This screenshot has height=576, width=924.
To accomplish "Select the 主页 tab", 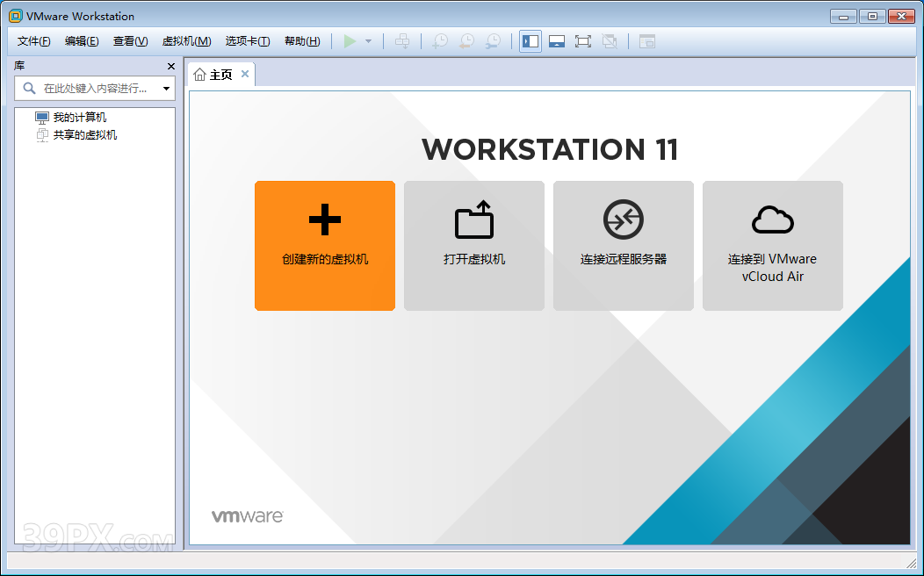I will (221, 75).
